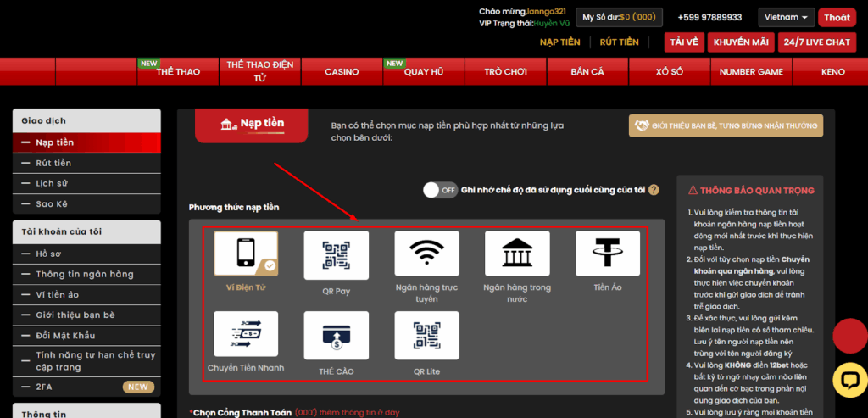Screen dimensions: 868x418
Task: Go to CASINO section
Action: [342, 71]
